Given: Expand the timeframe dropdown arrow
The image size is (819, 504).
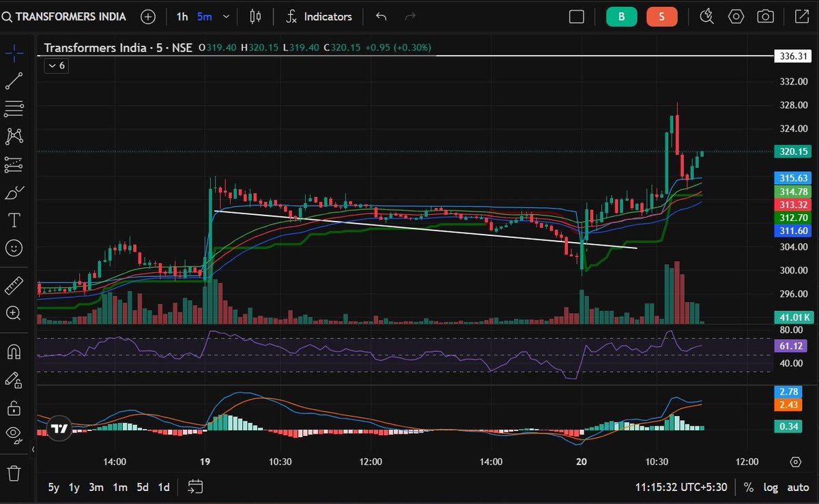Looking at the screenshot, I should pos(226,16).
